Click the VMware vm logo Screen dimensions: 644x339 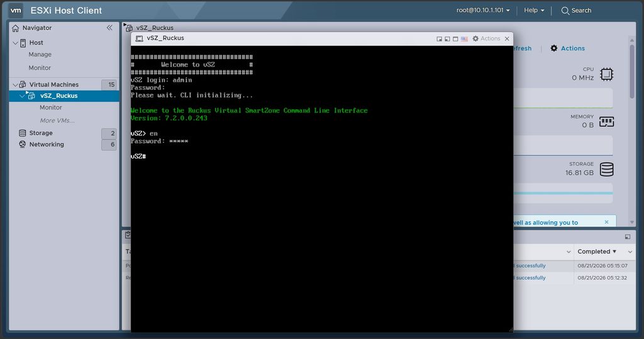point(16,10)
